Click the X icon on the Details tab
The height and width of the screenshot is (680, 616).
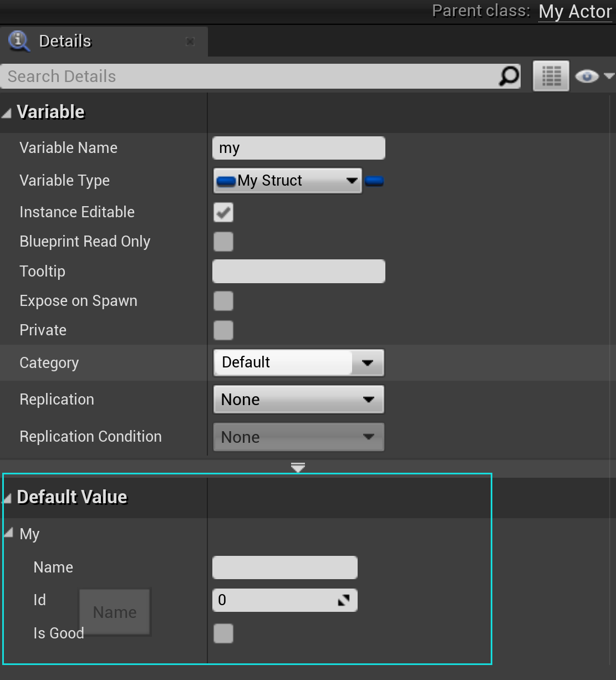click(x=190, y=41)
